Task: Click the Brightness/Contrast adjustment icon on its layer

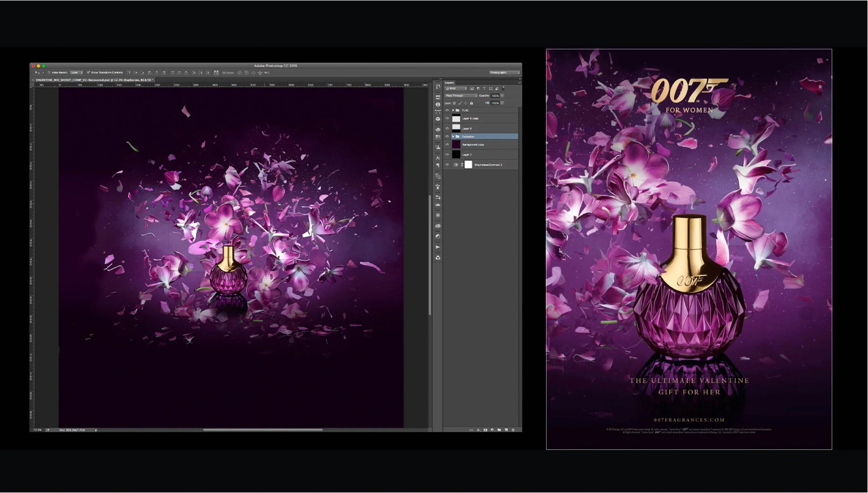Action: coord(456,164)
